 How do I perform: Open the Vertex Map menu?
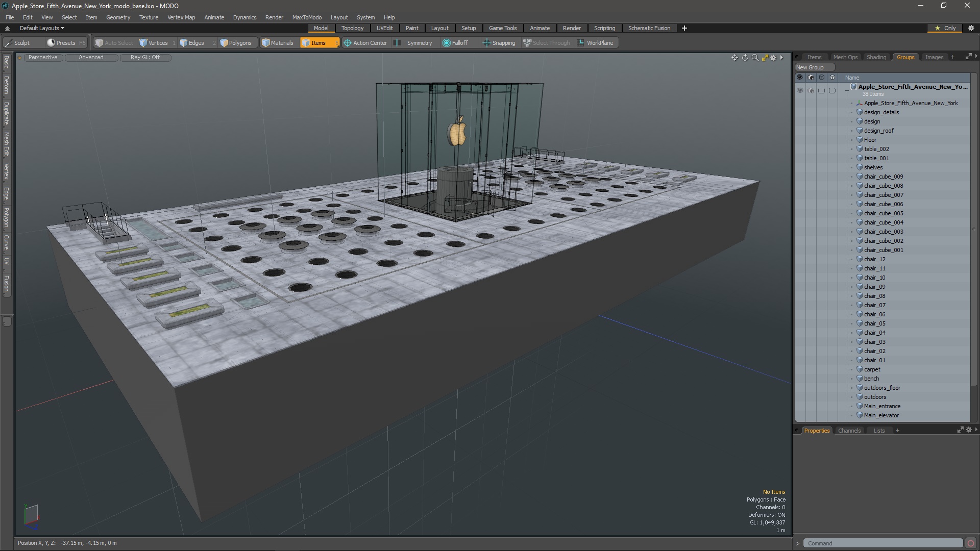181,17
